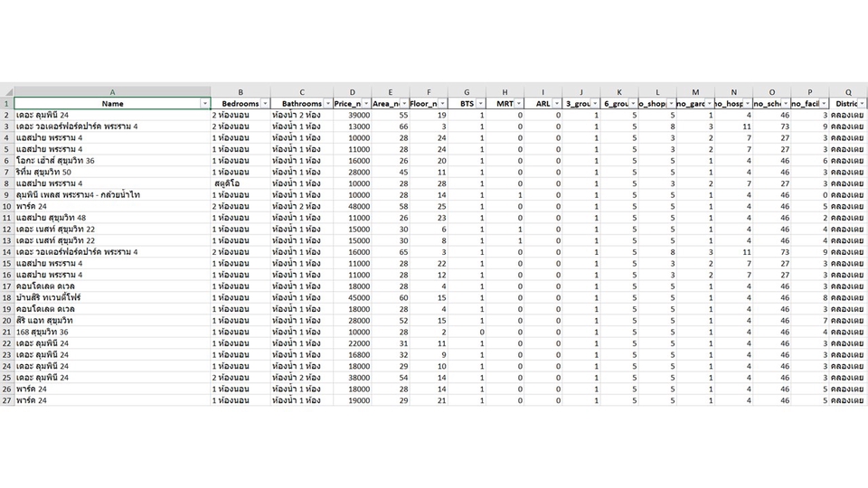The width and height of the screenshot is (868, 488).
Task: Select column A header
Action: click(x=112, y=92)
